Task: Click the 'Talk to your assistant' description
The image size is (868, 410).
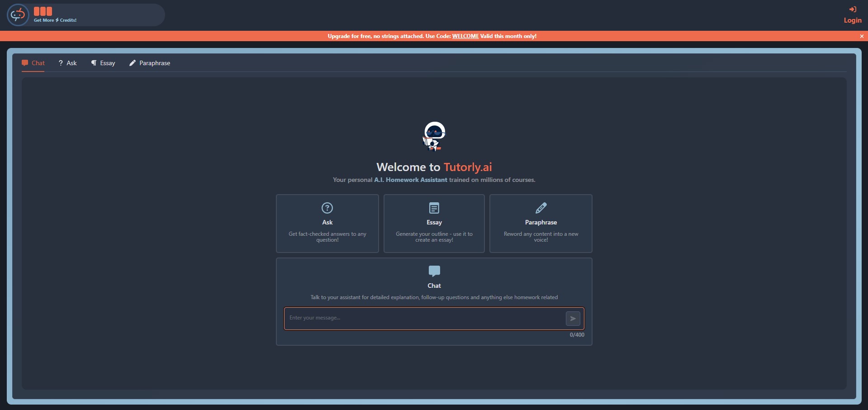Action: coord(434,297)
